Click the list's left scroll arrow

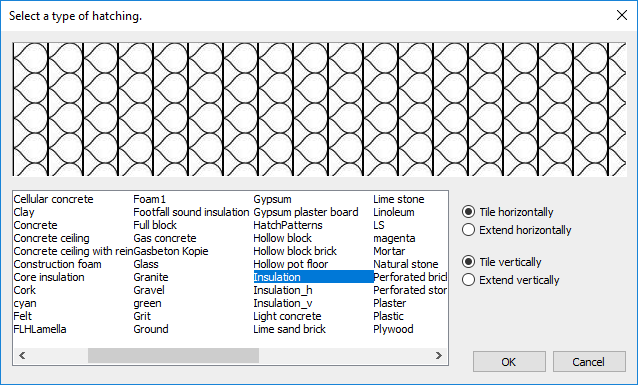[x=22, y=356]
